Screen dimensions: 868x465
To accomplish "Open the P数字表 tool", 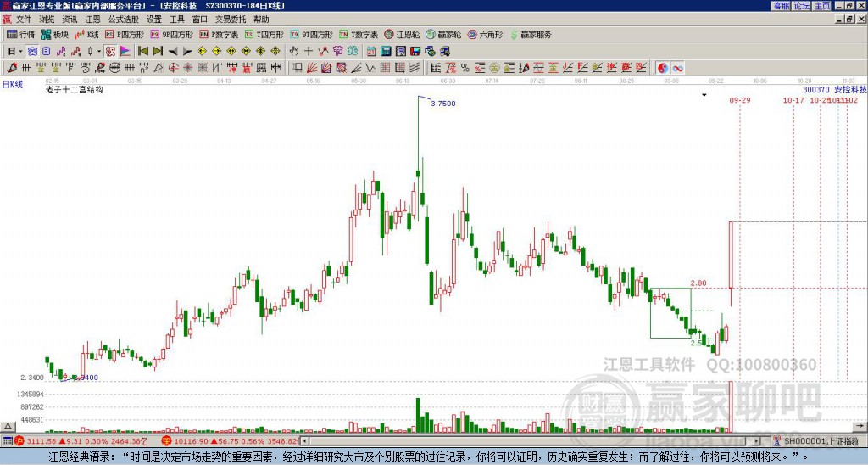I will pos(220,34).
